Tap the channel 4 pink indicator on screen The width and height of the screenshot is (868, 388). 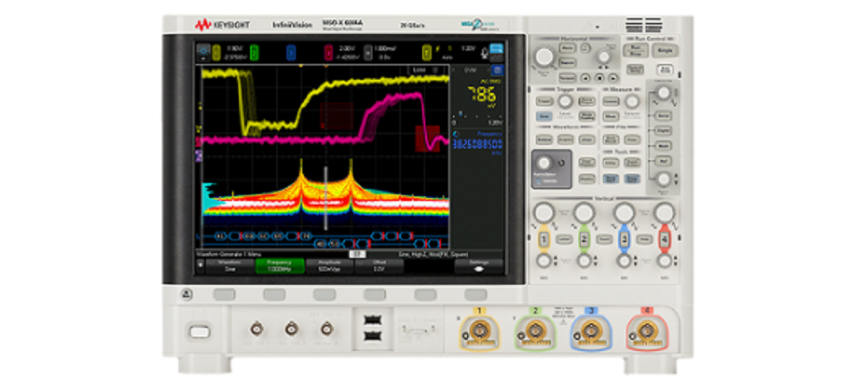(329, 53)
